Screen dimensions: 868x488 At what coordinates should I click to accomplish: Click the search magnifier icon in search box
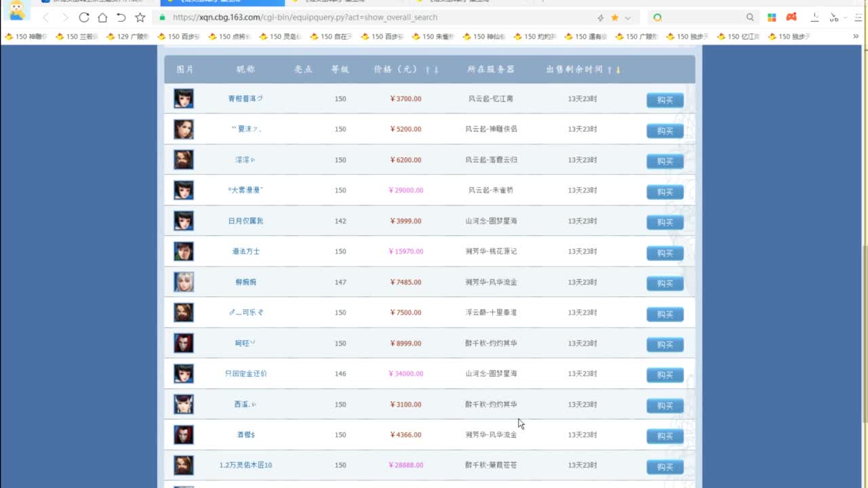[750, 18]
